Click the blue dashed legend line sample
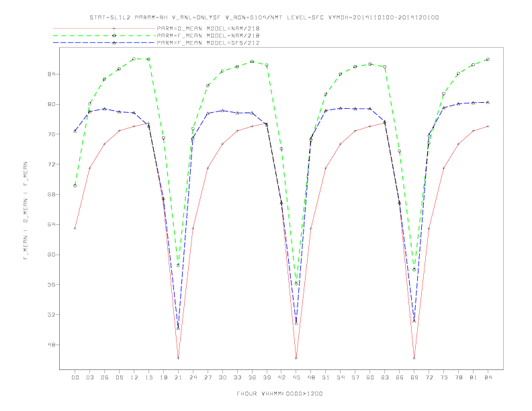This screenshot has height=411, width=532. [x=104, y=43]
